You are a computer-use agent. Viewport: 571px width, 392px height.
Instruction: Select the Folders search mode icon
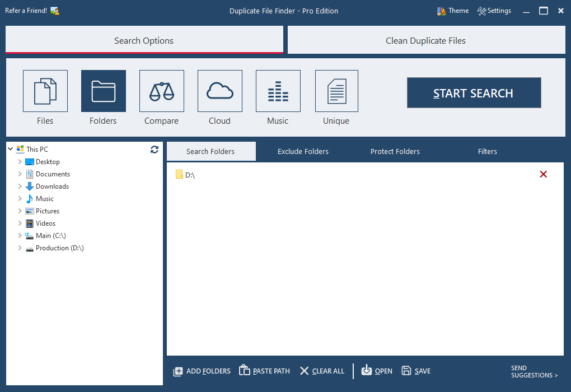pyautogui.click(x=103, y=91)
